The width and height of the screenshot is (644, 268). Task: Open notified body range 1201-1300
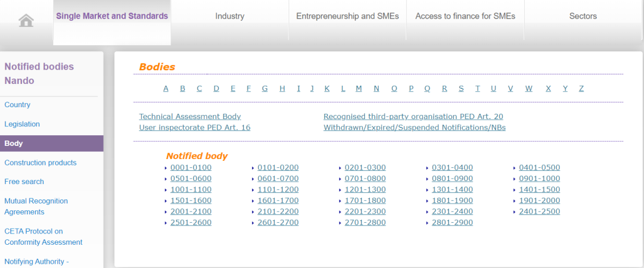(365, 190)
